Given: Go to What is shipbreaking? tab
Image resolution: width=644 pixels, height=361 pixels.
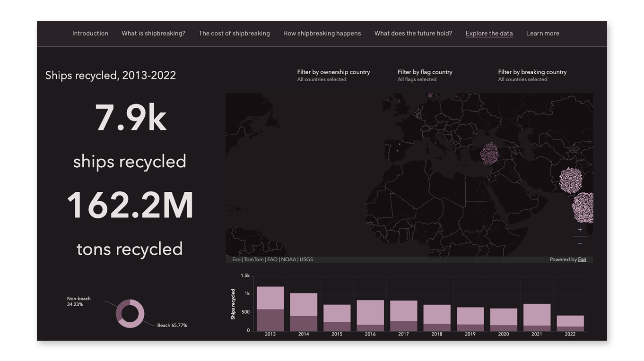Looking at the screenshot, I should [153, 33].
